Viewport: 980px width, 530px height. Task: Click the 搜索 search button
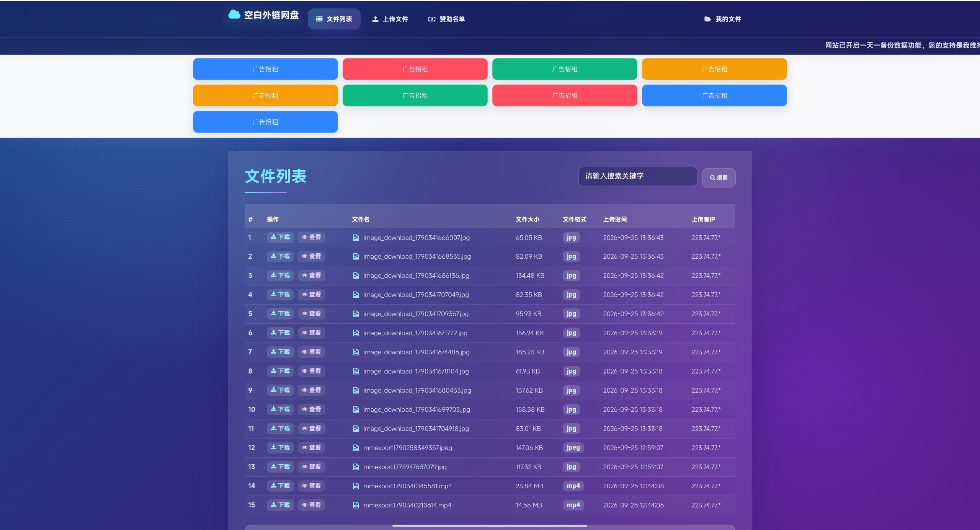click(719, 178)
